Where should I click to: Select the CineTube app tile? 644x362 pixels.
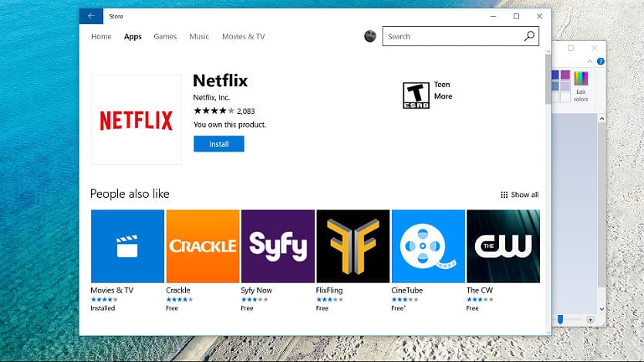coord(427,246)
